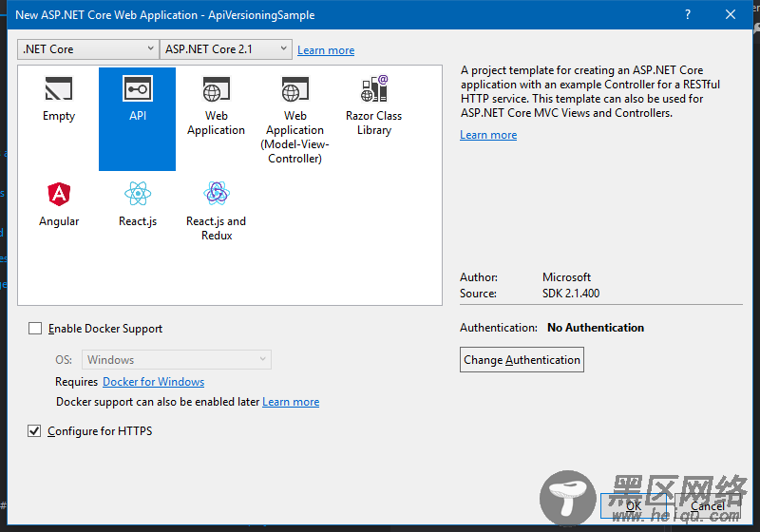Image resolution: width=760 pixels, height=532 pixels.
Task: Click the Microsoft author value
Action: 566,277
